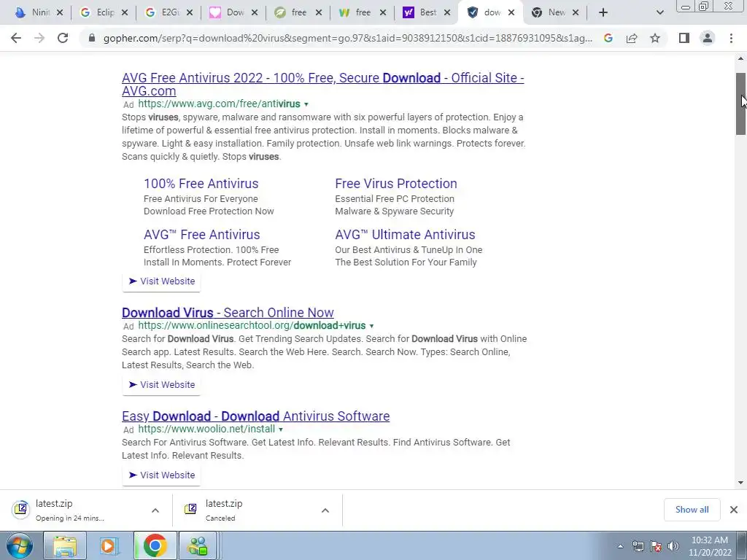Expand AVG ad URL dropdown arrow
The image size is (747, 560).
[x=306, y=104]
